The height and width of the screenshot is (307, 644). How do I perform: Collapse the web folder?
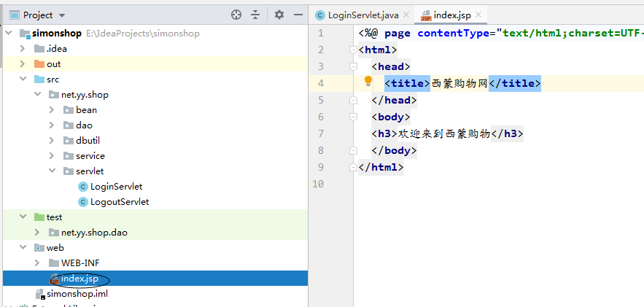pyautogui.click(x=23, y=248)
